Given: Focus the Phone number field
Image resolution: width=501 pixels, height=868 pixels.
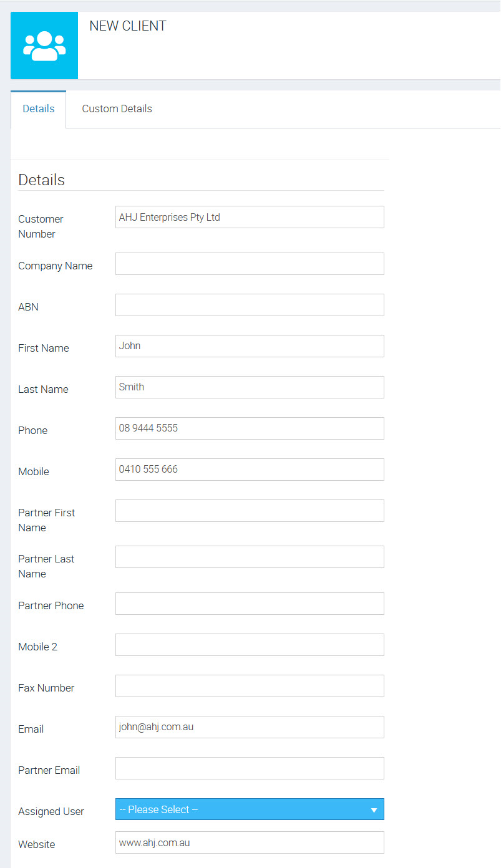Looking at the screenshot, I should coord(250,428).
